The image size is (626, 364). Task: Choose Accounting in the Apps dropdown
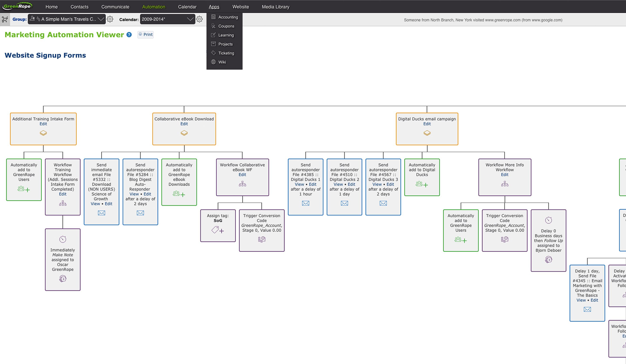point(228,17)
